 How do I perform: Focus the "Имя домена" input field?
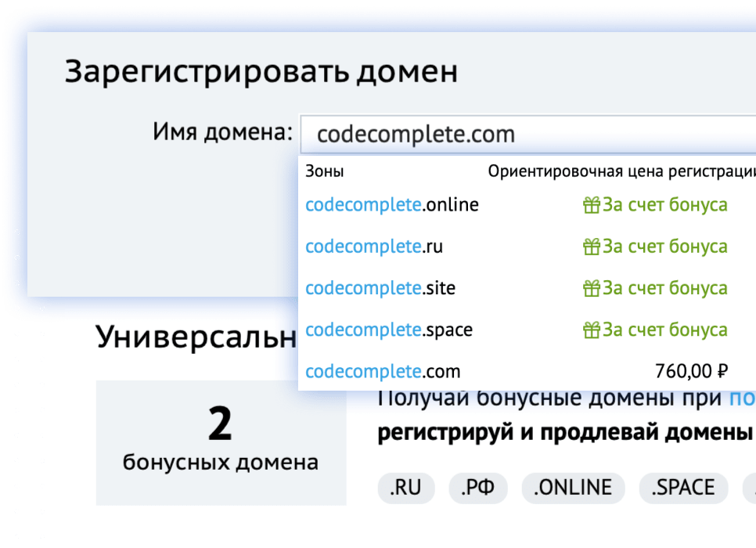[x=524, y=135]
